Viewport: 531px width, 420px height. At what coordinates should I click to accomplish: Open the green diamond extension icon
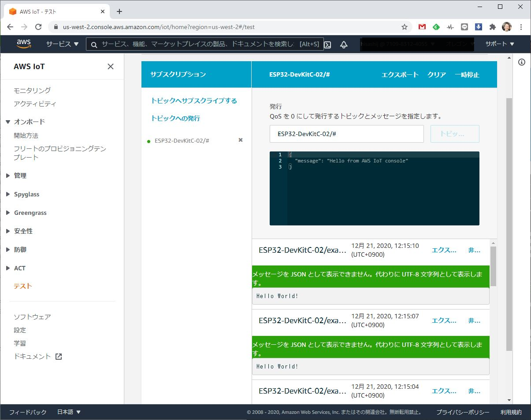(x=436, y=27)
